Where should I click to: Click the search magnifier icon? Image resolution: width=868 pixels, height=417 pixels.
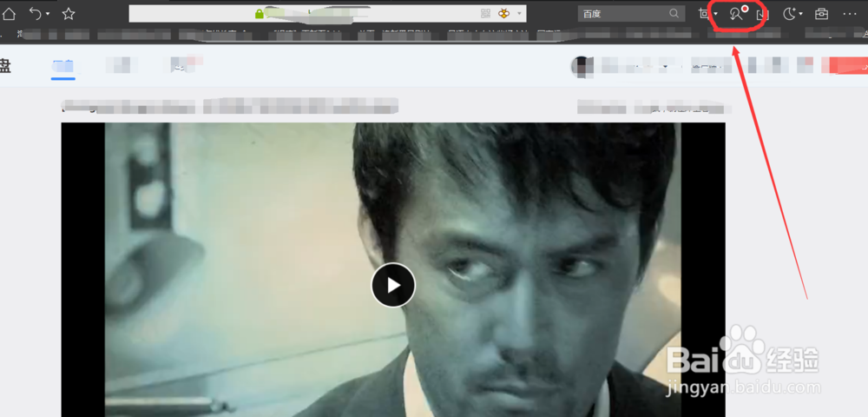(674, 14)
